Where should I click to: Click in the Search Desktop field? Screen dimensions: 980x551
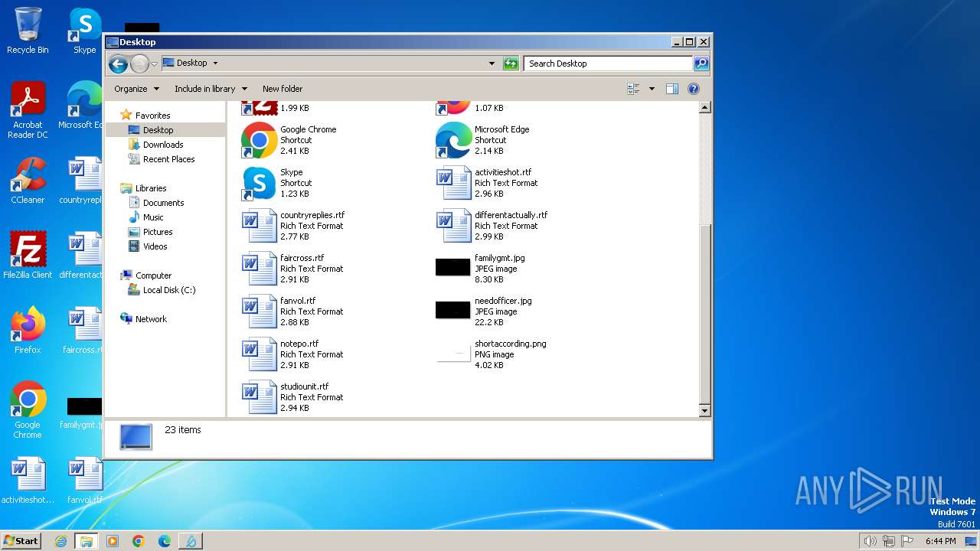click(x=609, y=64)
